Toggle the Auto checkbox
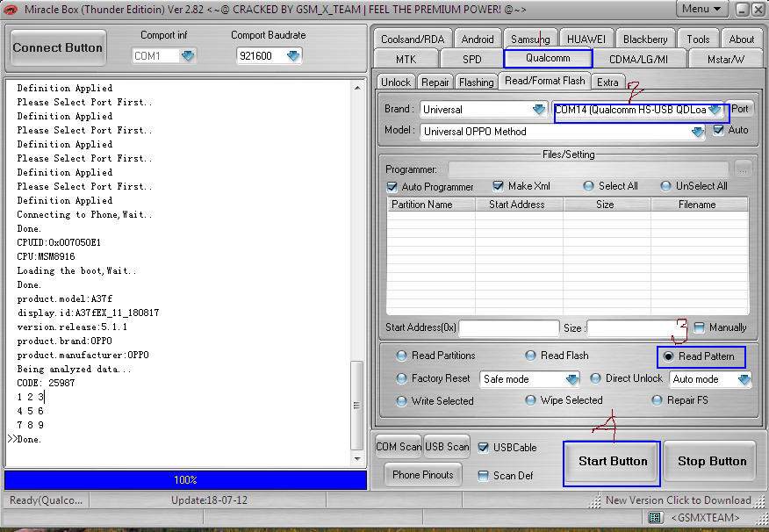The width and height of the screenshot is (769, 532). [x=718, y=130]
